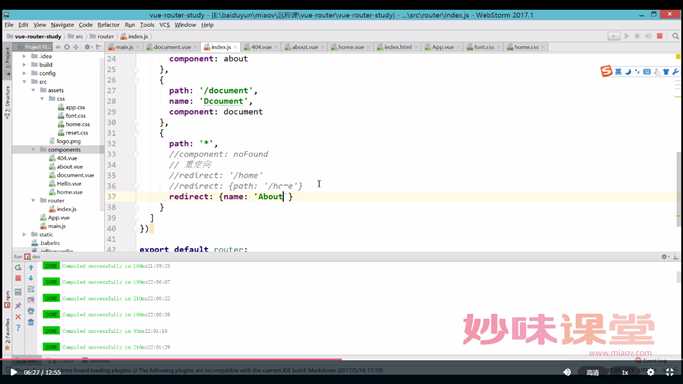The width and height of the screenshot is (683, 384).
Task: Toggle the Project tool window side tab
Action: pos(7,58)
